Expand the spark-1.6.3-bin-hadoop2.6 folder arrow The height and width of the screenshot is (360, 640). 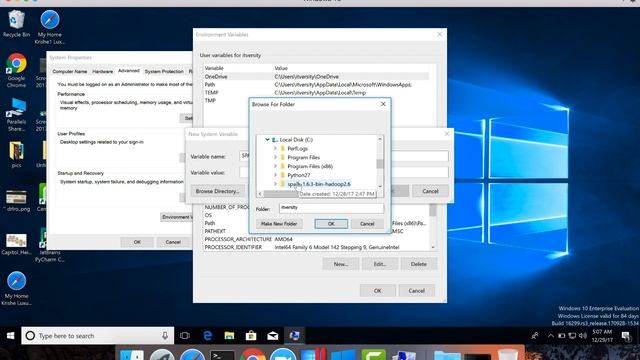pos(276,184)
